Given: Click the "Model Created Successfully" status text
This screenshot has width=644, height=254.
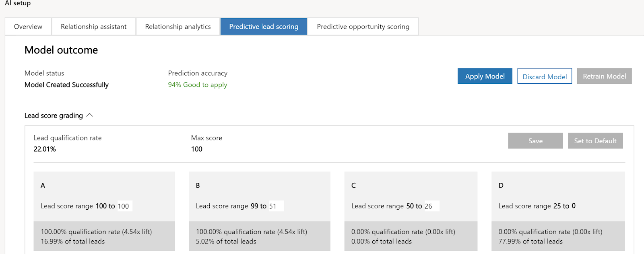Looking at the screenshot, I should pyautogui.click(x=66, y=85).
